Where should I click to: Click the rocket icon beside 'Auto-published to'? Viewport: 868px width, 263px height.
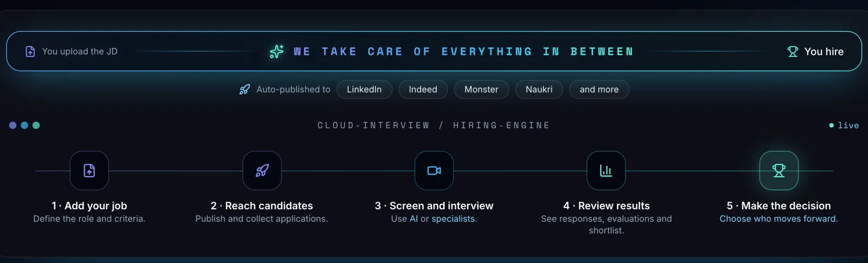245,90
